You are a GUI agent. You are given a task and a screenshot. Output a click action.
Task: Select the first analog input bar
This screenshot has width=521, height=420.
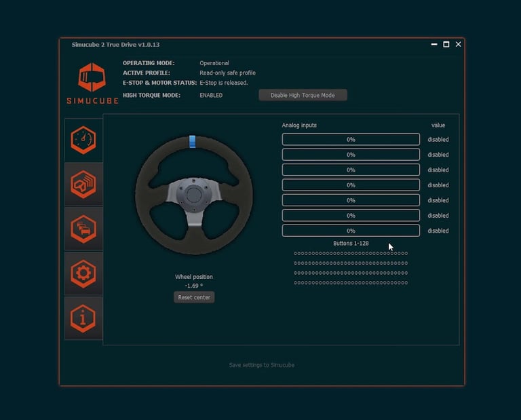[351, 140]
